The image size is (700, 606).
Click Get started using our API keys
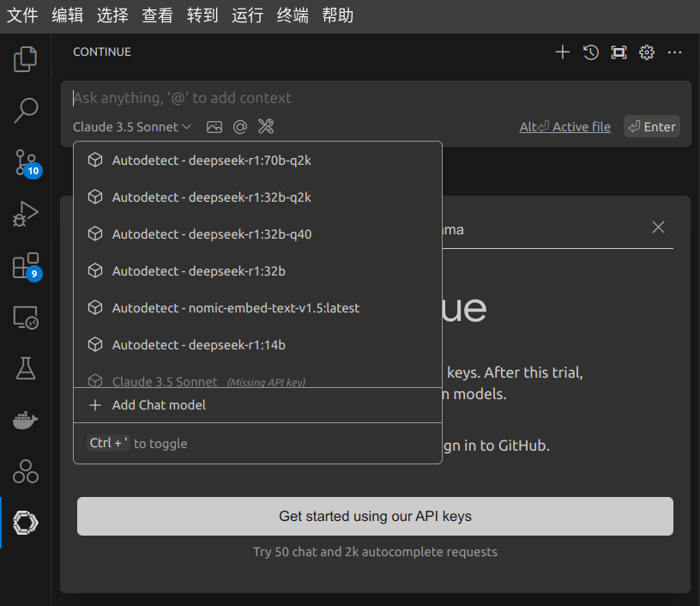(x=375, y=516)
